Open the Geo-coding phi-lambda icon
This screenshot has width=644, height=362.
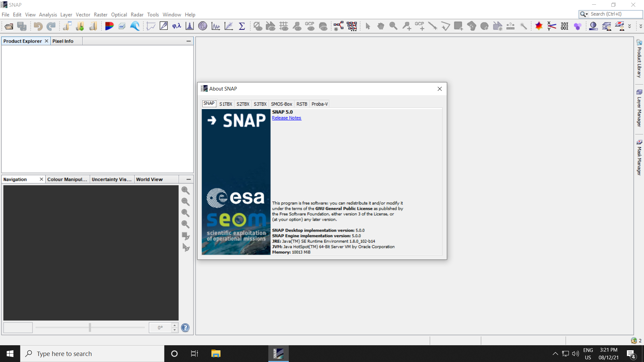pyautogui.click(x=176, y=26)
